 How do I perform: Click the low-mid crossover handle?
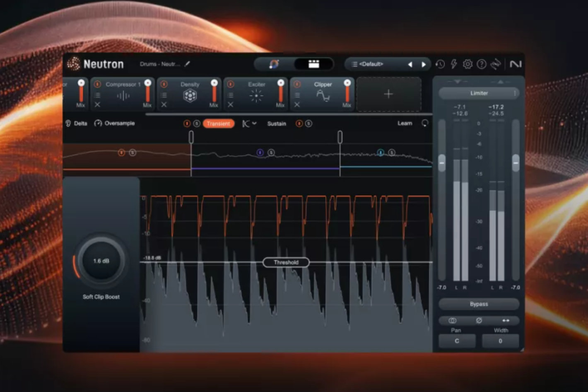tap(191, 137)
